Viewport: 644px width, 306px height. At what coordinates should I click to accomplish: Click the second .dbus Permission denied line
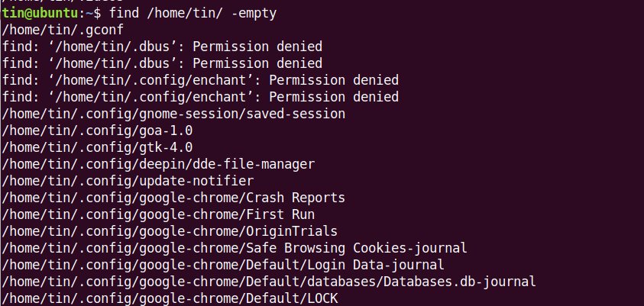[x=162, y=63]
